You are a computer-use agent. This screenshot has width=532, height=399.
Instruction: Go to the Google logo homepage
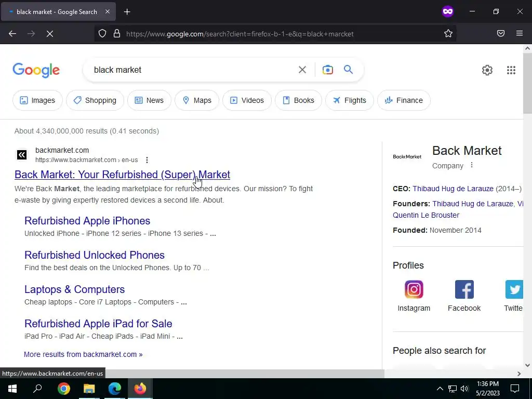[x=36, y=70]
